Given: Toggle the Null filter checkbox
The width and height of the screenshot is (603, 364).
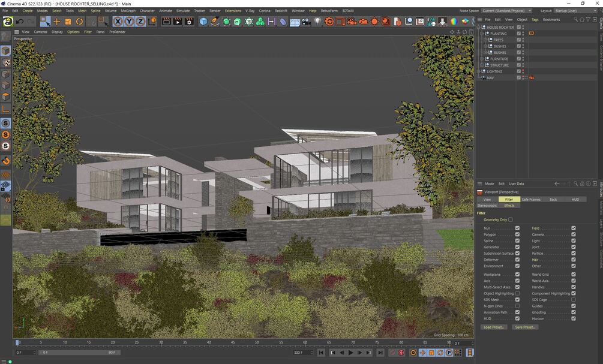Looking at the screenshot, I should tap(517, 228).
